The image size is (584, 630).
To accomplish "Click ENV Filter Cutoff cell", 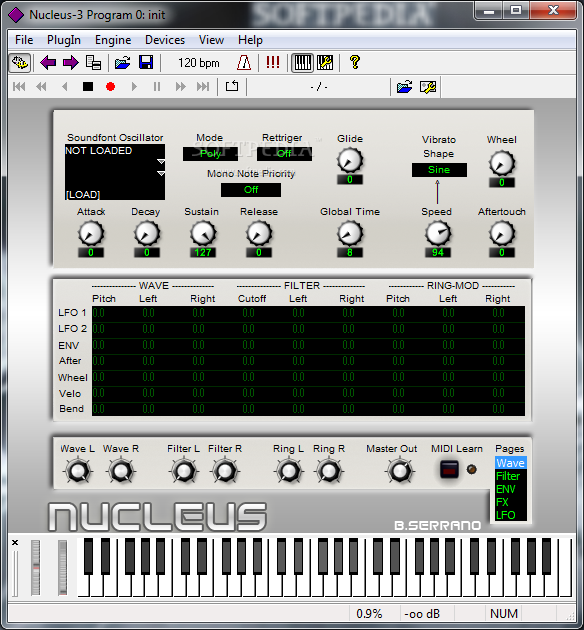I will [267, 346].
